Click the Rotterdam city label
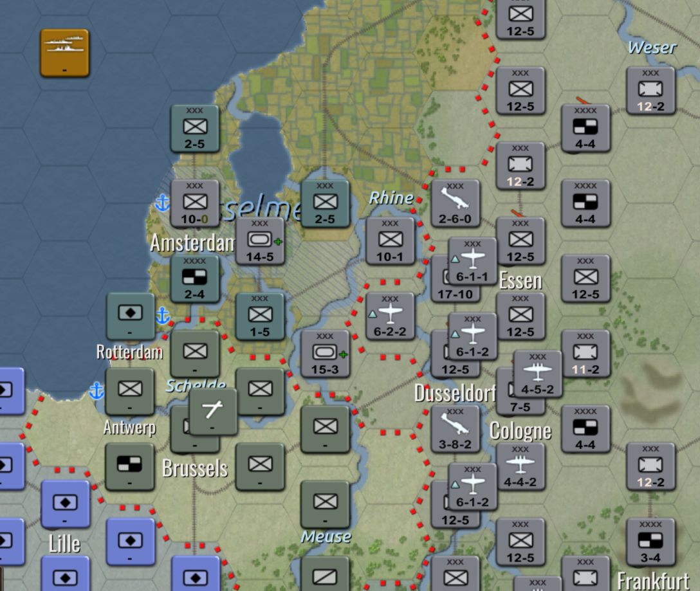 [129, 352]
